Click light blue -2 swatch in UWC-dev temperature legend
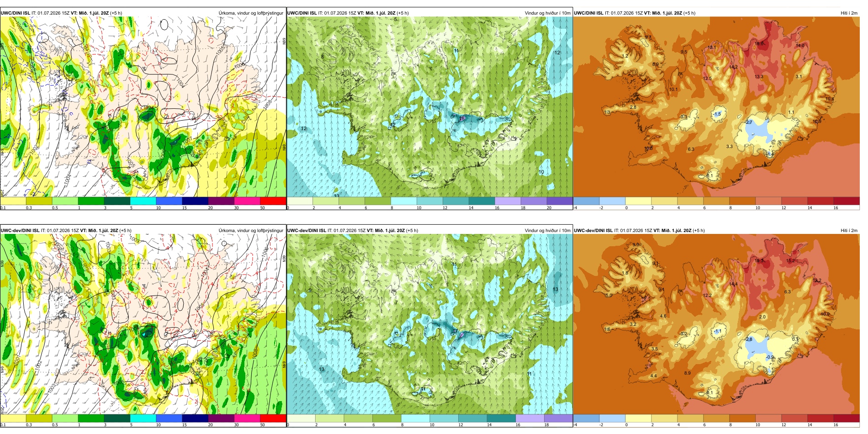This screenshot has height=434, width=868. 612,418
